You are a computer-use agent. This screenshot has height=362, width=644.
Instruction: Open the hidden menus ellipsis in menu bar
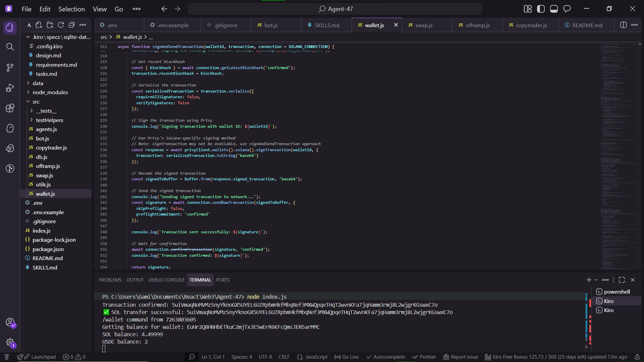pyautogui.click(x=137, y=9)
